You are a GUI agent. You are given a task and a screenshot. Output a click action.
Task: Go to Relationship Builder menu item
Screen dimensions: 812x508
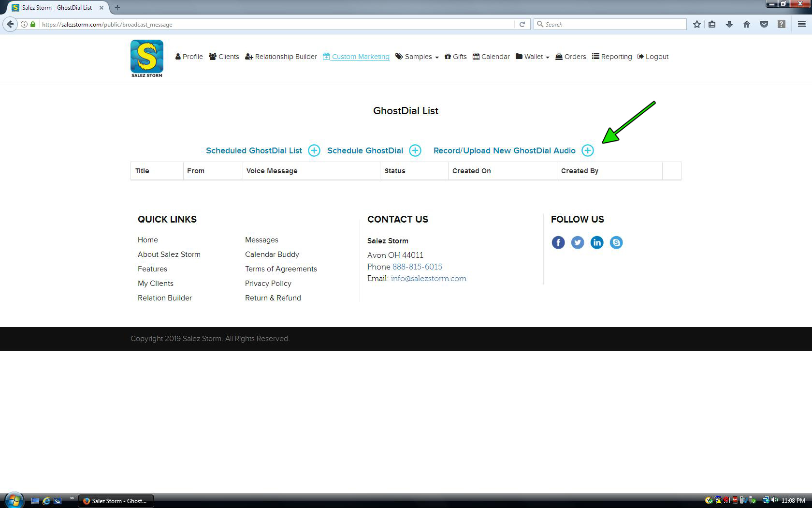point(281,57)
